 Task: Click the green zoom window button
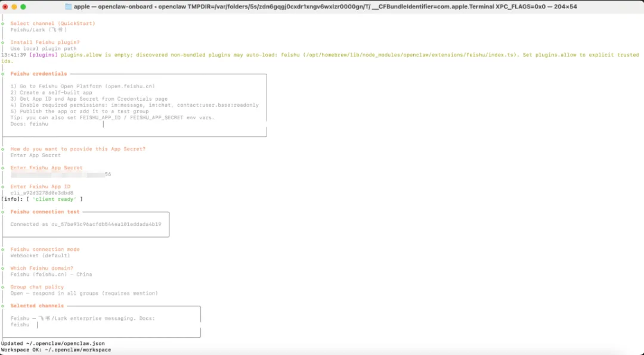[x=23, y=7]
